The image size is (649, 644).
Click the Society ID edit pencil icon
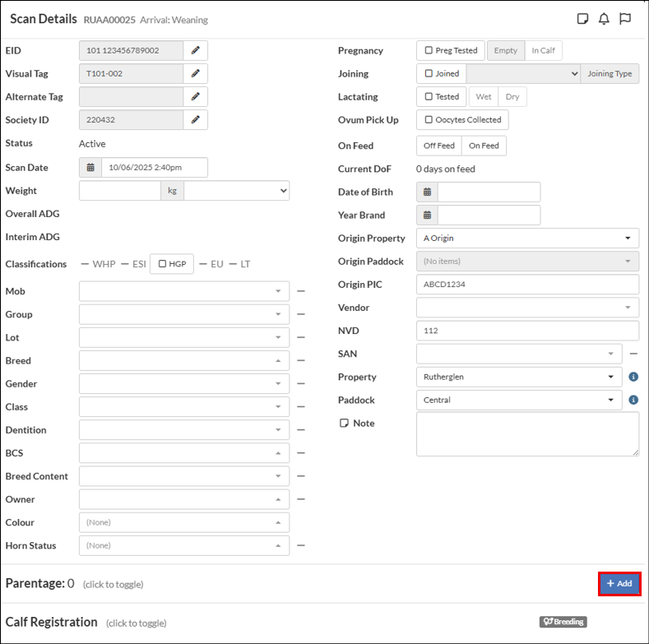195,119
